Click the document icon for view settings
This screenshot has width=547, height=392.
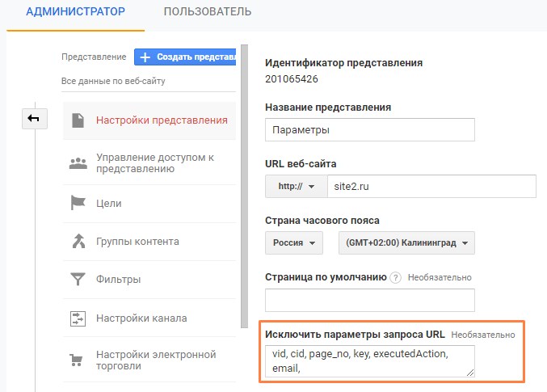click(x=78, y=120)
